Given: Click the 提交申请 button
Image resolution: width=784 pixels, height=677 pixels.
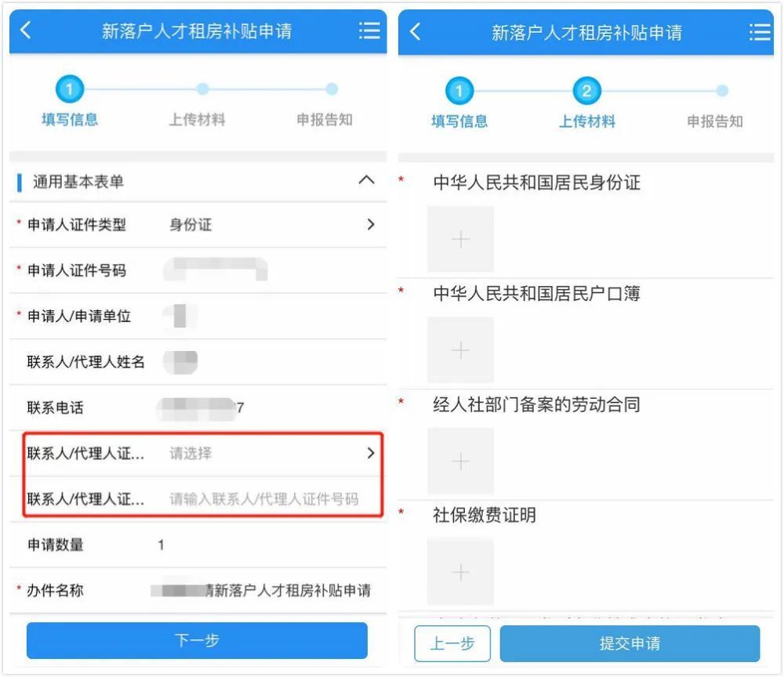Looking at the screenshot, I should coord(630,643).
